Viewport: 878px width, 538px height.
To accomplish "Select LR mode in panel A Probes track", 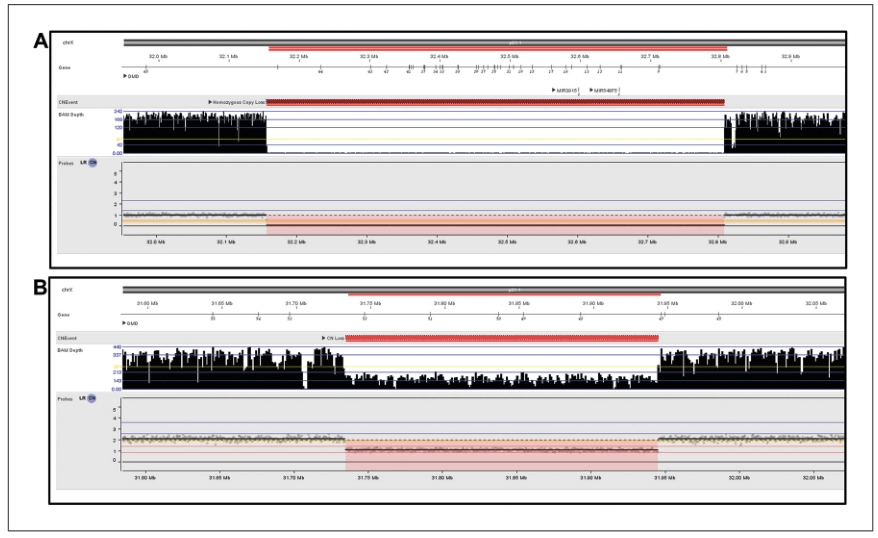I will 83,162.
